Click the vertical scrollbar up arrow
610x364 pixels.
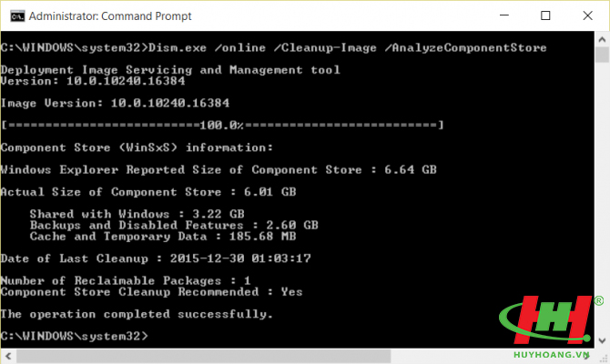[602, 40]
